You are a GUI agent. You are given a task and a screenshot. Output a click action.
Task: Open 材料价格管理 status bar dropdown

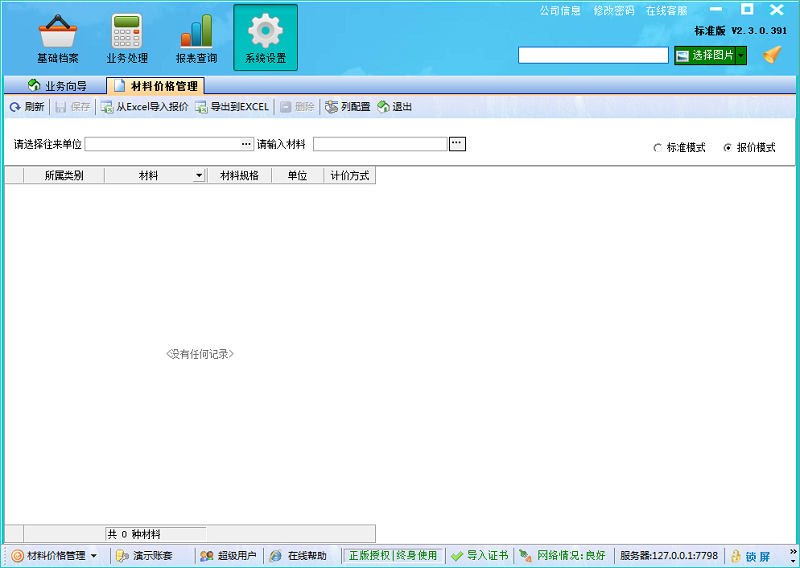point(93,556)
